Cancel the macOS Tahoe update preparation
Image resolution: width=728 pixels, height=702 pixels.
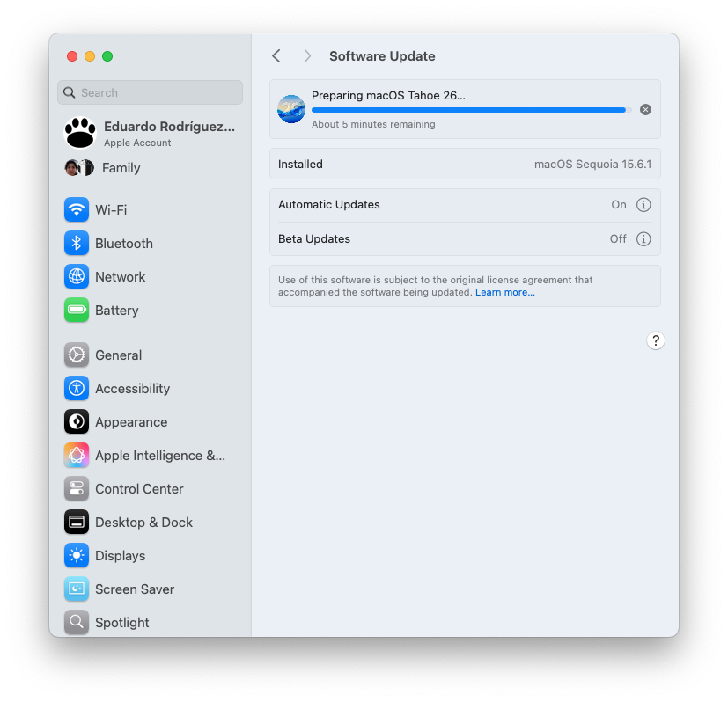pyautogui.click(x=645, y=110)
